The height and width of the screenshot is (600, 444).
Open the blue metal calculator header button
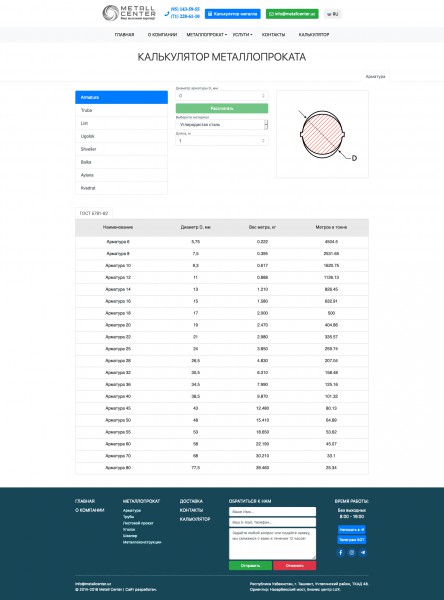[x=233, y=14]
